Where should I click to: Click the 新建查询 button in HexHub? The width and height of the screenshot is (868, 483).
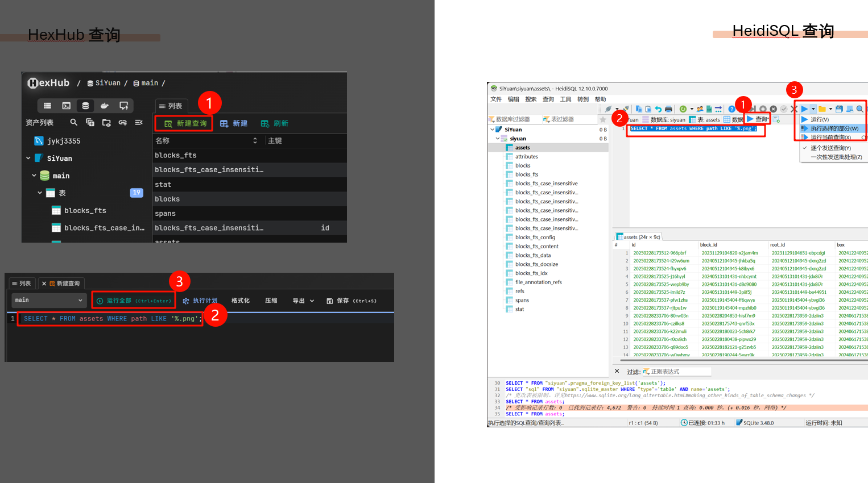[185, 123]
